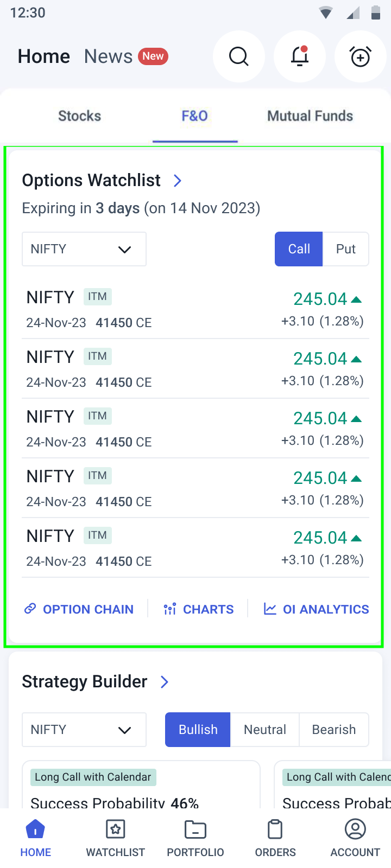Open the OPTION CHAIN link
This screenshot has height=868, width=391.
point(79,609)
